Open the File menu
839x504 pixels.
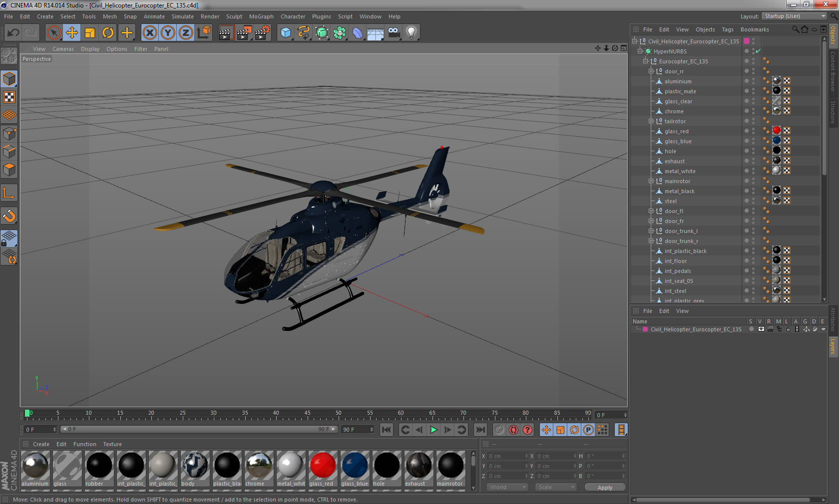(x=8, y=16)
